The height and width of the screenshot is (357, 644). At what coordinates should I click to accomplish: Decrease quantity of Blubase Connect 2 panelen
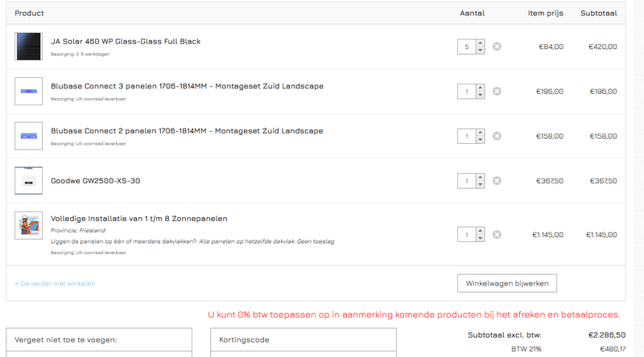(480, 140)
